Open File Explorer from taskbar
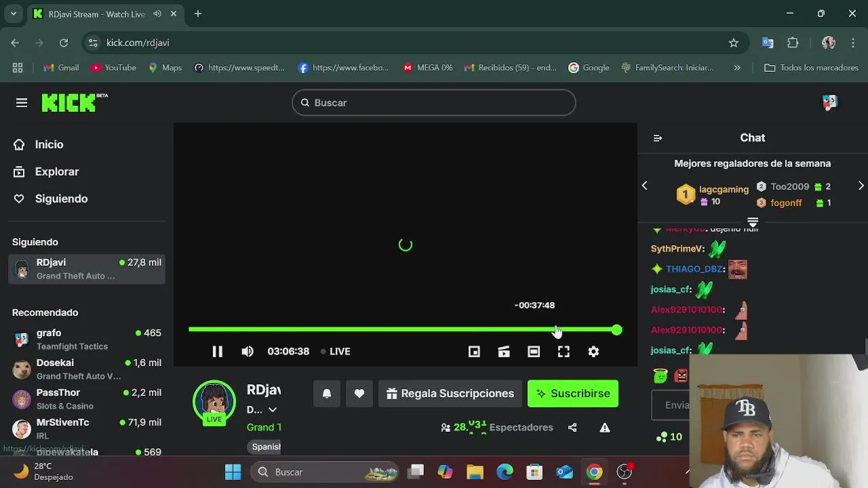Viewport: 868px width, 488px height. [475, 472]
